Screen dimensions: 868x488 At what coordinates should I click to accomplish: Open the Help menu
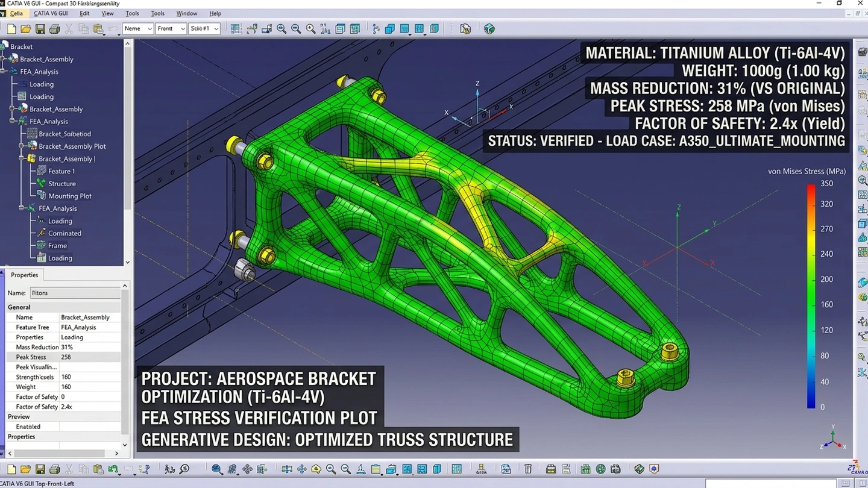tap(215, 13)
